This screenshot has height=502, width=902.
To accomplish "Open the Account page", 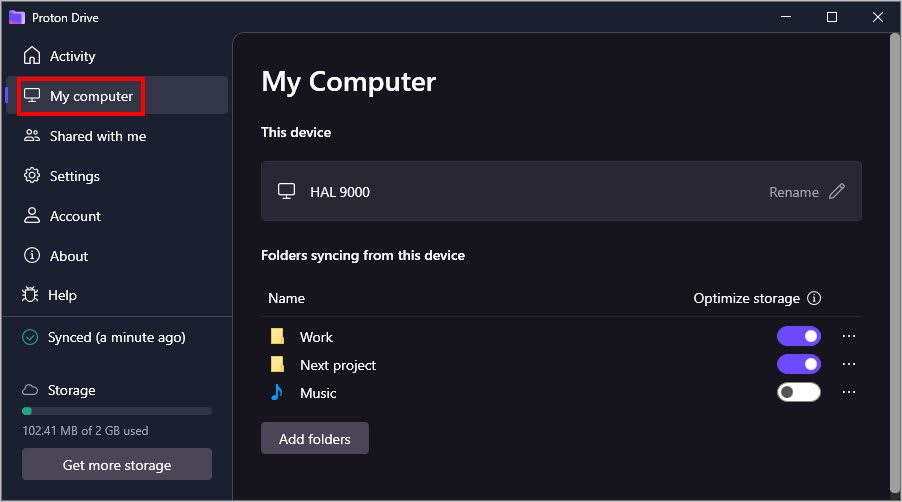I will click(117, 216).
